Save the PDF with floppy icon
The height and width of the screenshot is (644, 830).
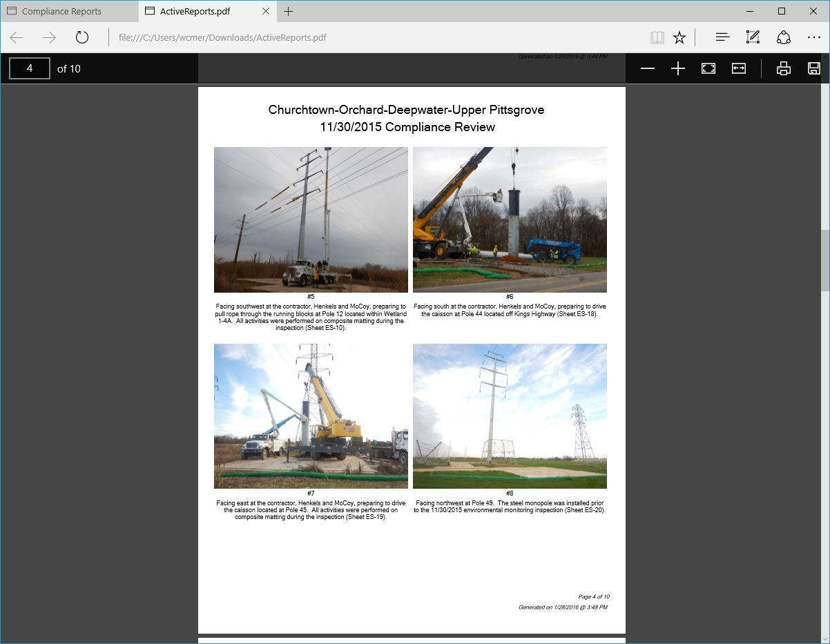pos(813,68)
